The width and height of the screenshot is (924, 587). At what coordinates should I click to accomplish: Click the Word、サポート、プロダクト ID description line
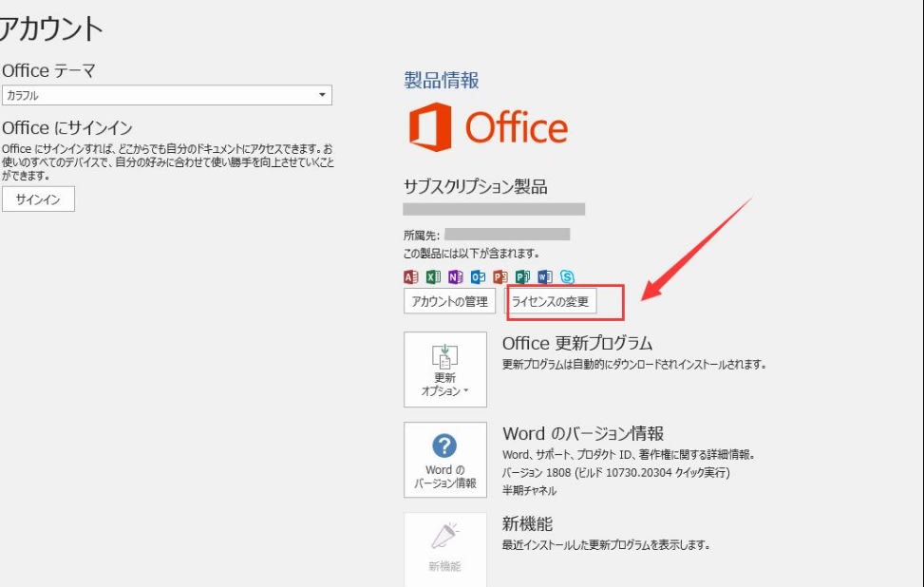629,454
